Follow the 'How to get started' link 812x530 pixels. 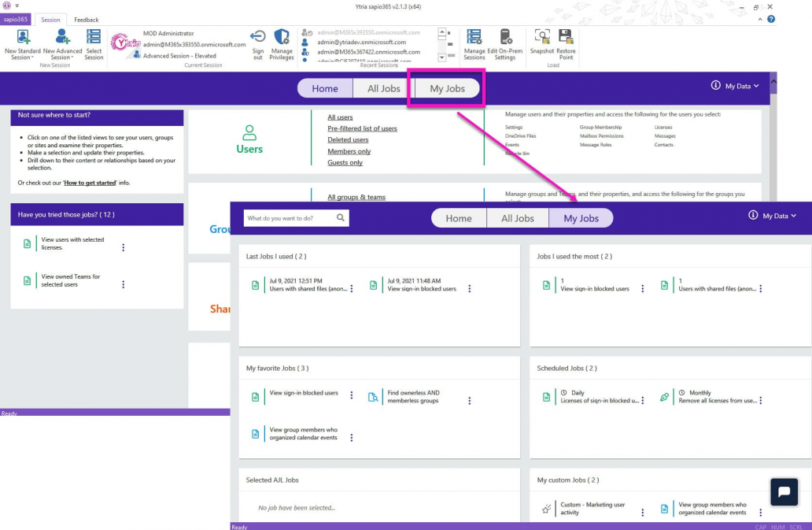[x=90, y=183]
